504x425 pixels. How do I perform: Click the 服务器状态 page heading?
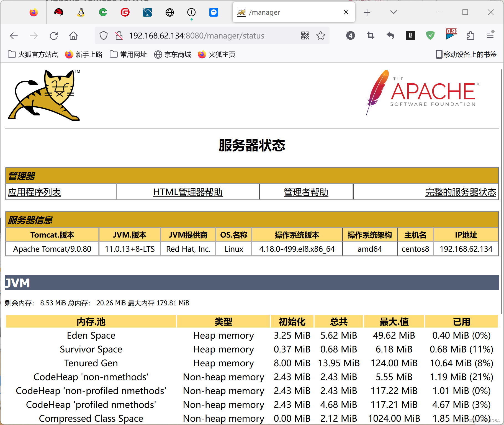coord(252,145)
